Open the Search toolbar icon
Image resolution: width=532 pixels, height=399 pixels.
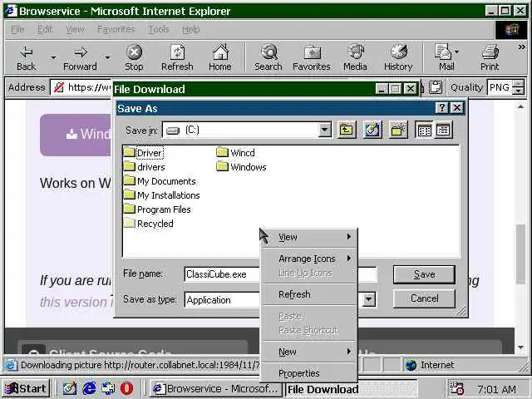click(268, 57)
